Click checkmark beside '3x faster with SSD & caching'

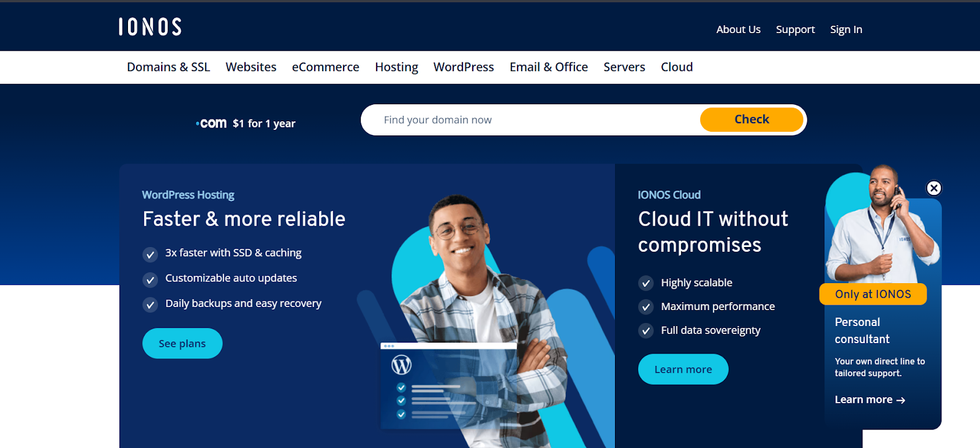(150, 254)
